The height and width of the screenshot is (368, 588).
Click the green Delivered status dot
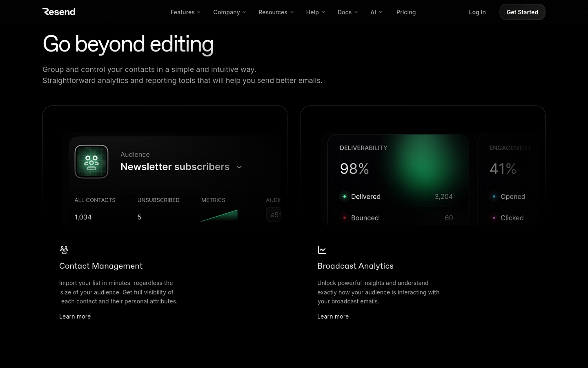(x=345, y=197)
